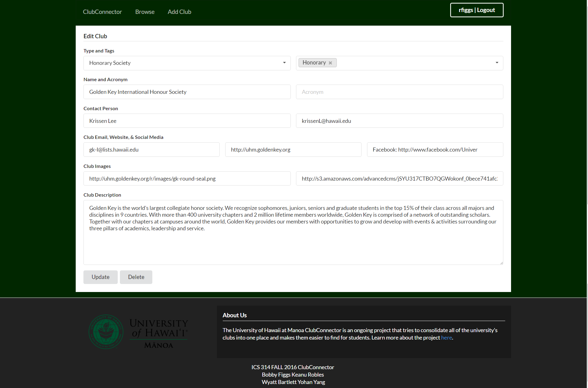Expand the tags dropdown arrow
Screen dimensions: 588x388
(497, 63)
